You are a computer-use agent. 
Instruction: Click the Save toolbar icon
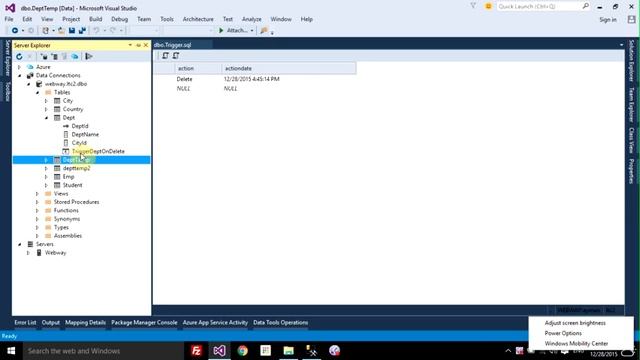(x=72, y=31)
